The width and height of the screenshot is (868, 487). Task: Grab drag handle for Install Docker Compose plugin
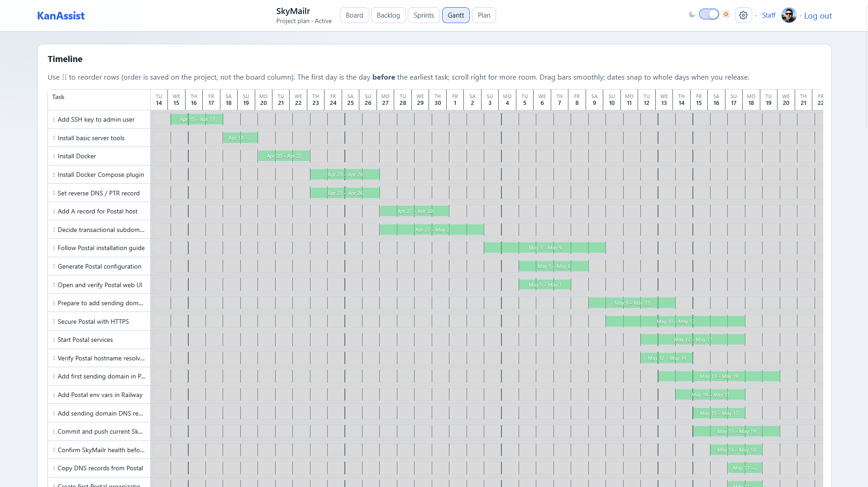click(54, 175)
